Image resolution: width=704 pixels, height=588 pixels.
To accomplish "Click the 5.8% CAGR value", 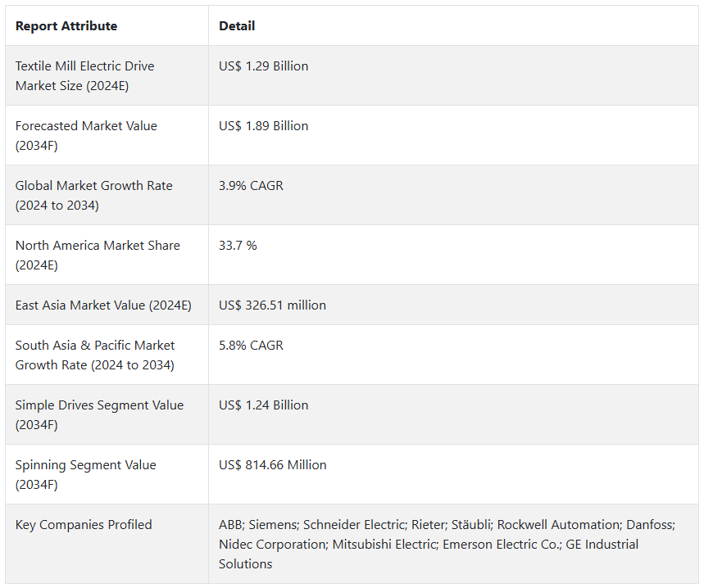I will coord(251,346).
